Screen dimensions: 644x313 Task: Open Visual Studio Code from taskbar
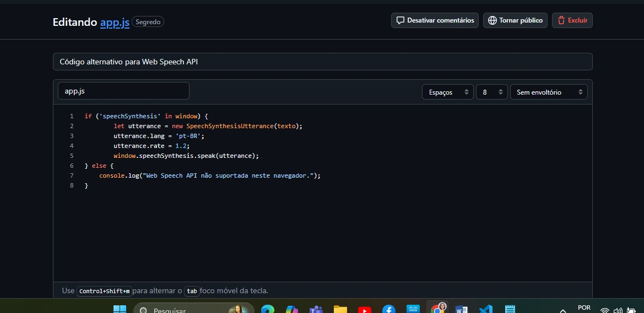click(486, 309)
